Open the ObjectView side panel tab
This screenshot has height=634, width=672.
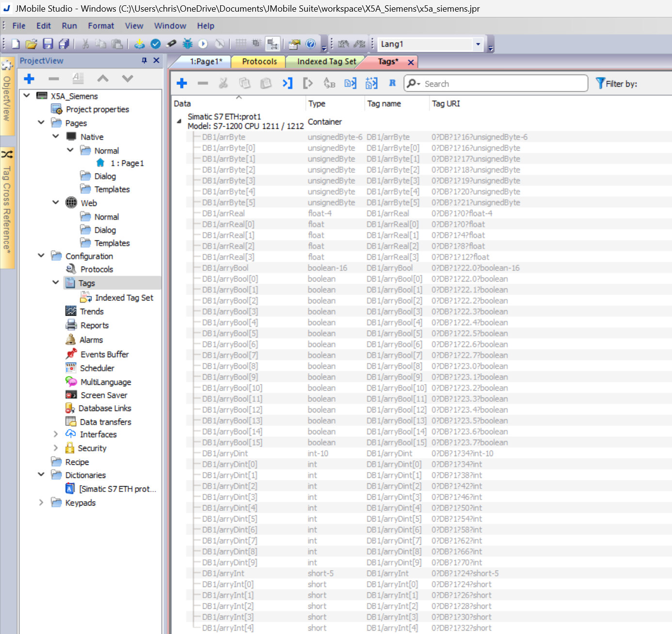7,97
